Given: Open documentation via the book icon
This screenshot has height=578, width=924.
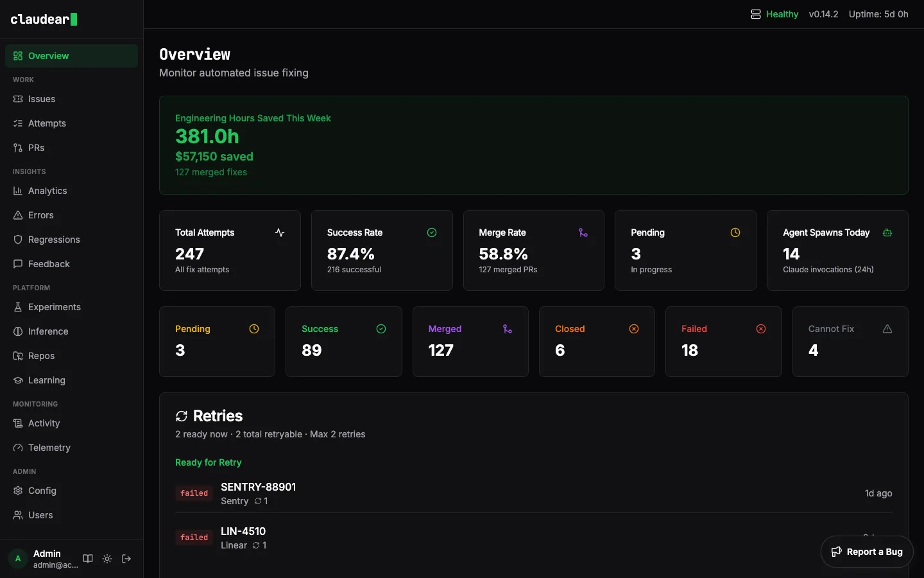Looking at the screenshot, I should tap(88, 559).
